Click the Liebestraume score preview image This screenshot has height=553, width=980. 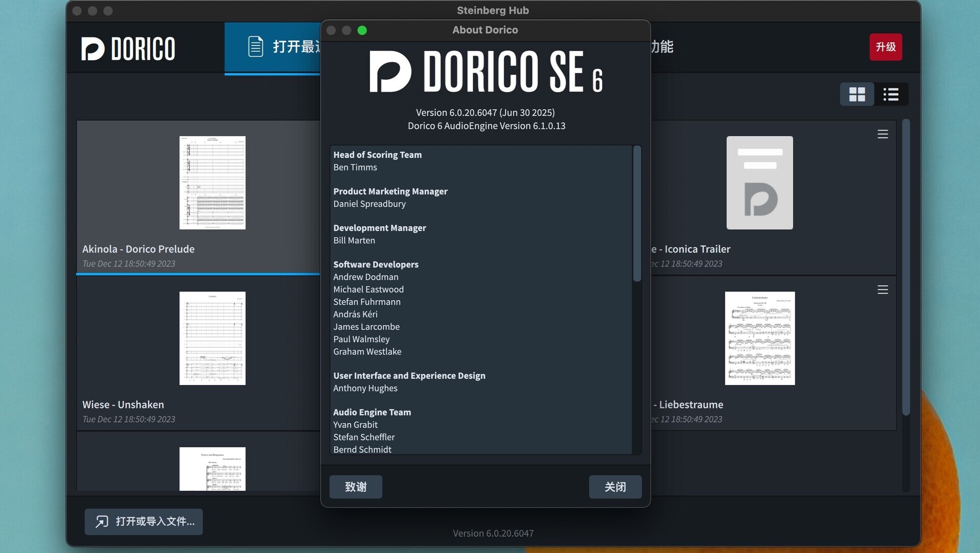pyautogui.click(x=759, y=338)
